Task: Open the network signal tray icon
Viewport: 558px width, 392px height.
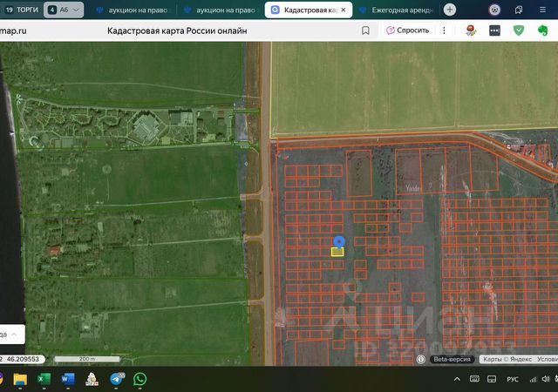Action: click(533, 380)
